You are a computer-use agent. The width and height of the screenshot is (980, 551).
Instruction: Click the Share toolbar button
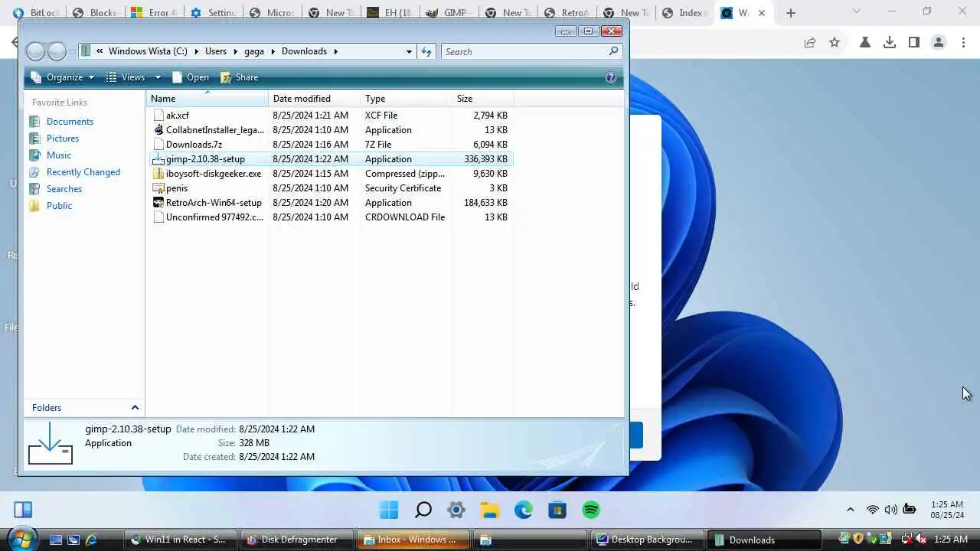coord(240,77)
